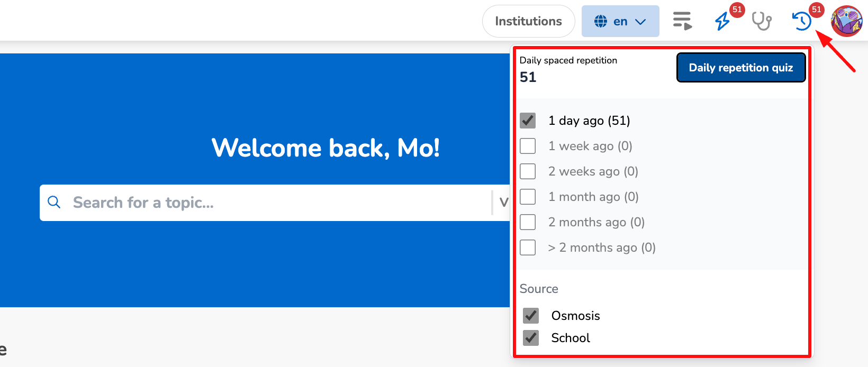The height and width of the screenshot is (367, 868).
Task: Check the "2 weeks ago" option
Action: [x=528, y=171]
